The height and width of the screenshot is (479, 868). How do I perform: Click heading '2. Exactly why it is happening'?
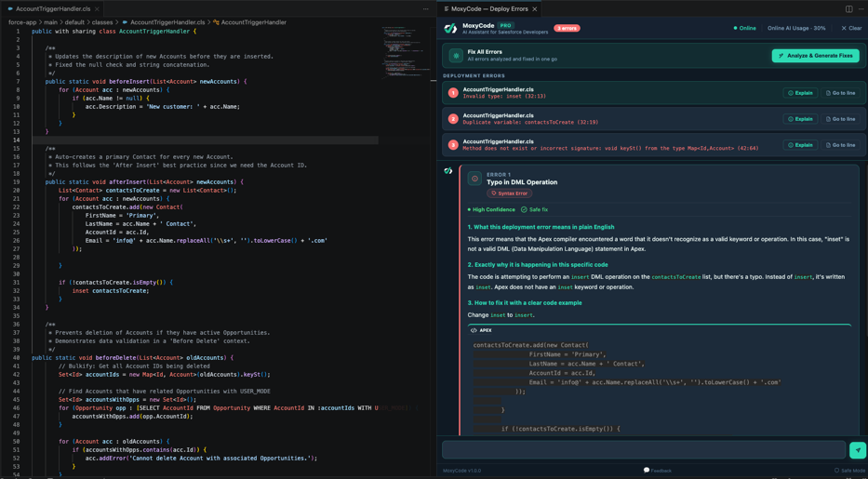click(x=538, y=265)
